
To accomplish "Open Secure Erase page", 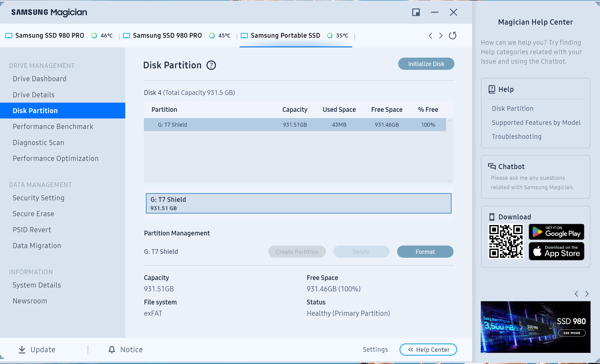I will click(x=33, y=214).
